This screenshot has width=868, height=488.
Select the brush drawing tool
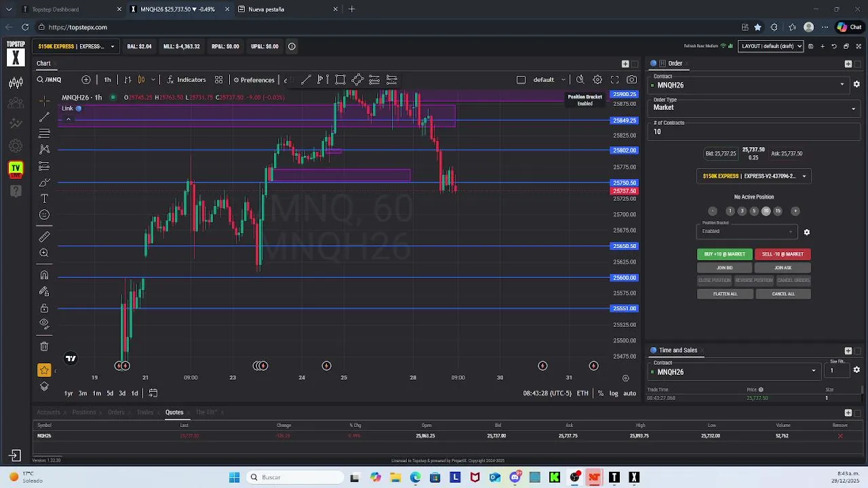[44, 182]
